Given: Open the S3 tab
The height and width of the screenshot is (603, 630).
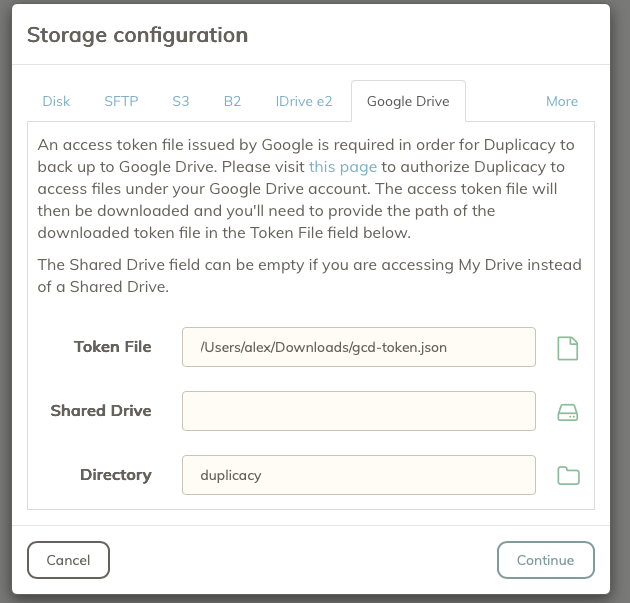Looking at the screenshot, I should pyautogui.click(x=181, y=101).
